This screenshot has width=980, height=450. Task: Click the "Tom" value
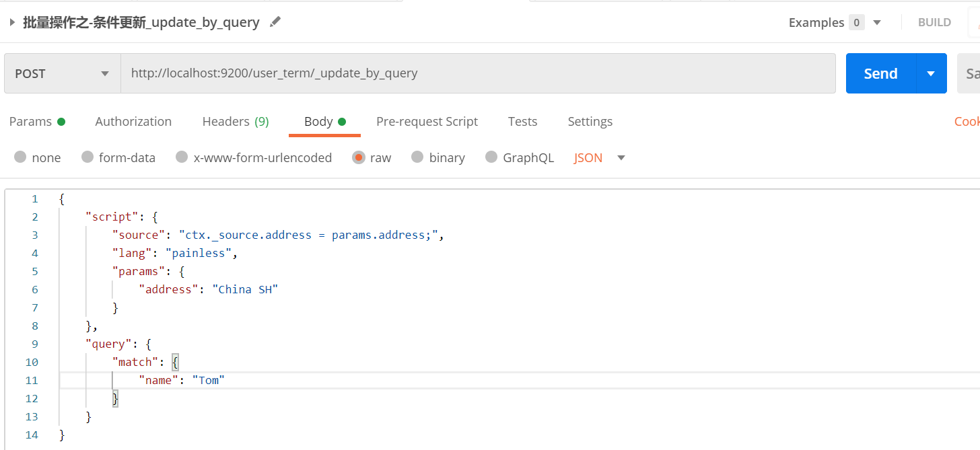208,381
